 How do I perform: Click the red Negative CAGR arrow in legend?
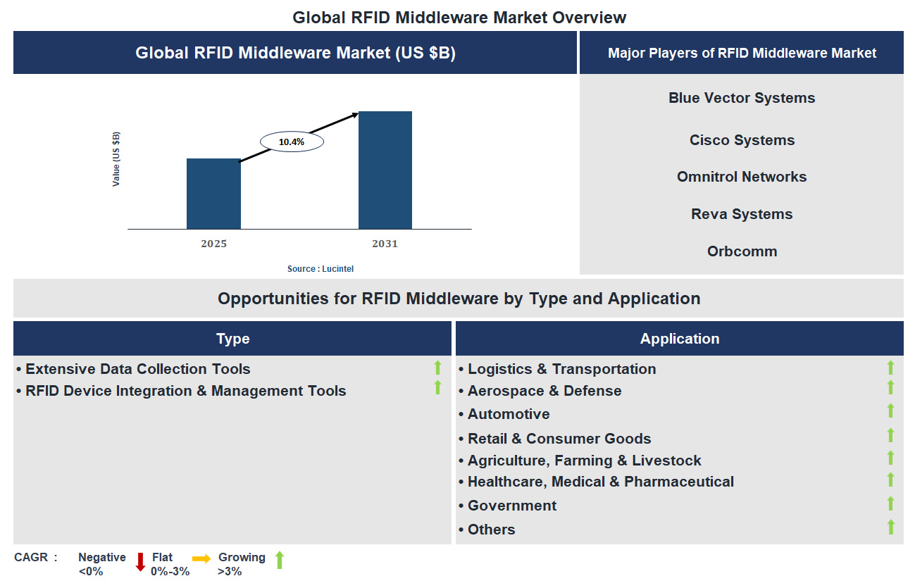pos(139,562)
